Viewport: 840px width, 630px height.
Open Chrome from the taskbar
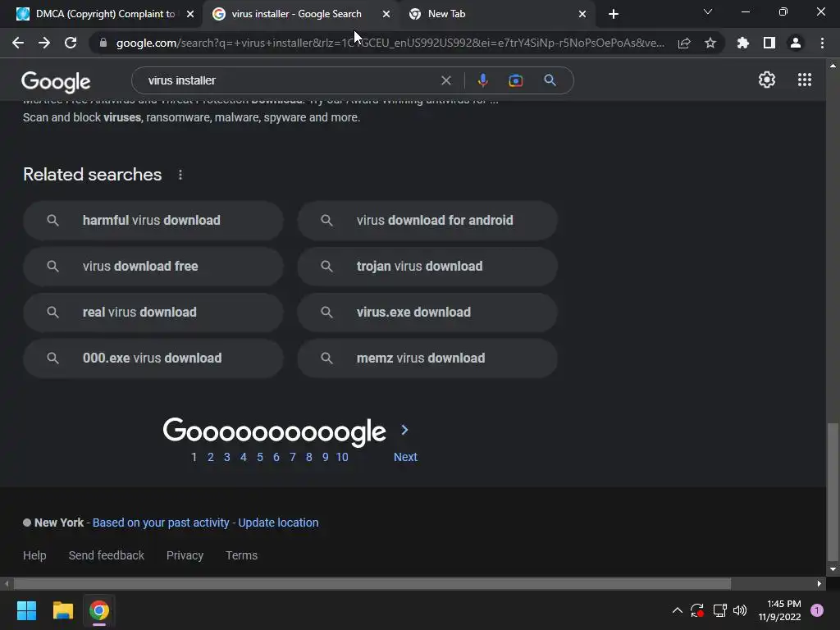(x=99, y=610)
